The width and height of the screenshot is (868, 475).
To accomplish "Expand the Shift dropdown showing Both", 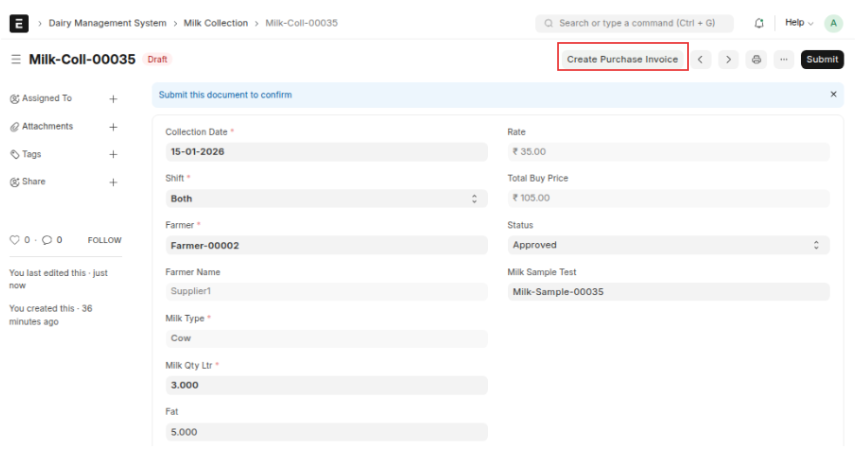I will point(326,199).
